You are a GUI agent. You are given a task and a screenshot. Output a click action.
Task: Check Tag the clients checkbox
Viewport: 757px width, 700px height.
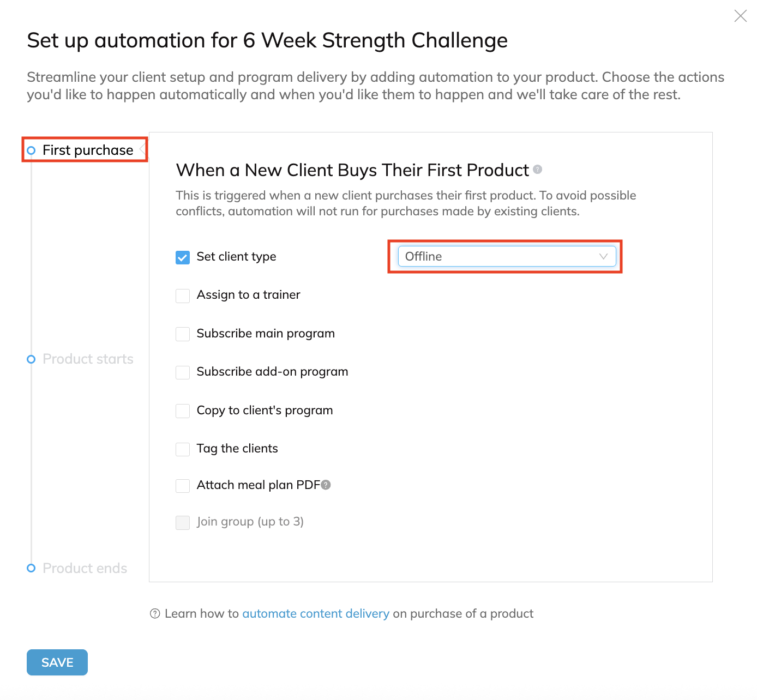coord(183,449)
